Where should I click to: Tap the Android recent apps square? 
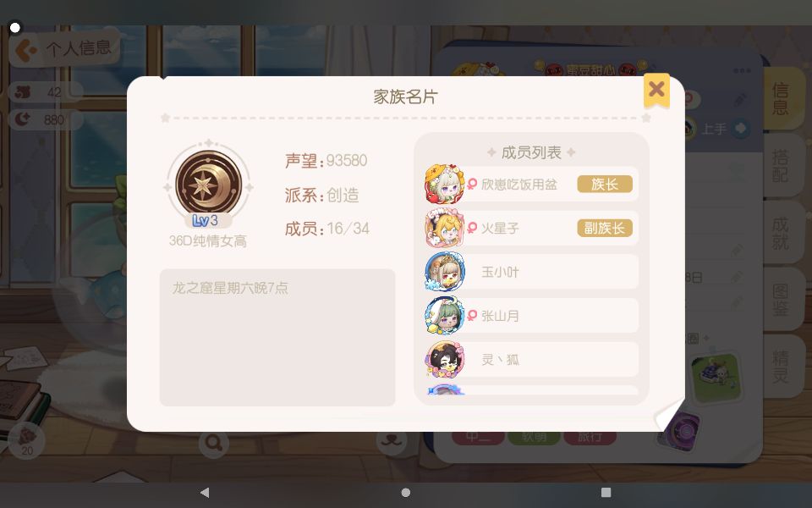point(606,493)
